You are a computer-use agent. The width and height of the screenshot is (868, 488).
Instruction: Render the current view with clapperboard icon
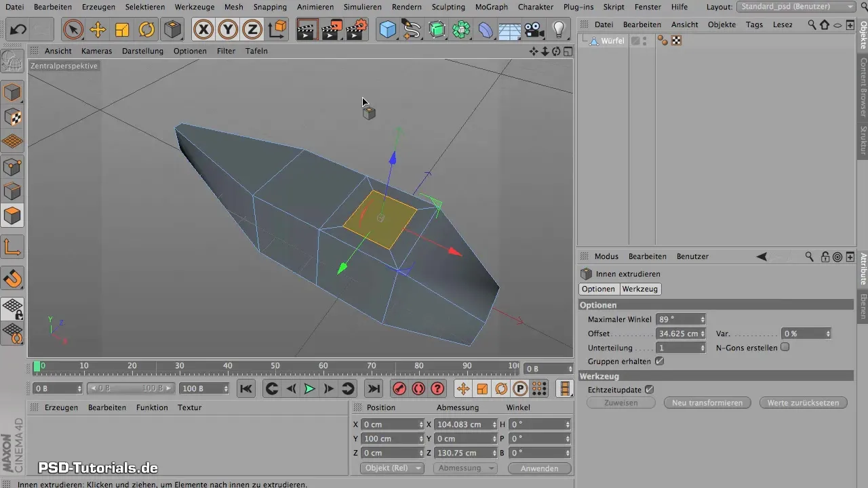tap(307, 30)
